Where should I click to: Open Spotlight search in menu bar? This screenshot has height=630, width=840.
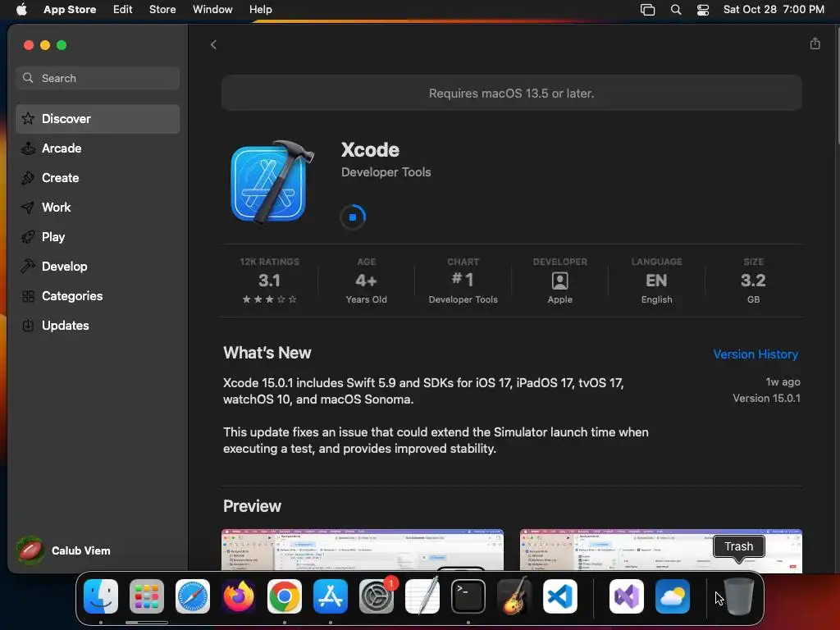click(676, 10)
